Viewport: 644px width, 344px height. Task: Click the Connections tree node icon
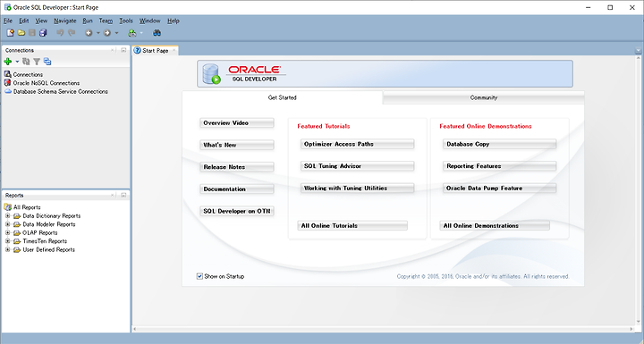point(7,74)
